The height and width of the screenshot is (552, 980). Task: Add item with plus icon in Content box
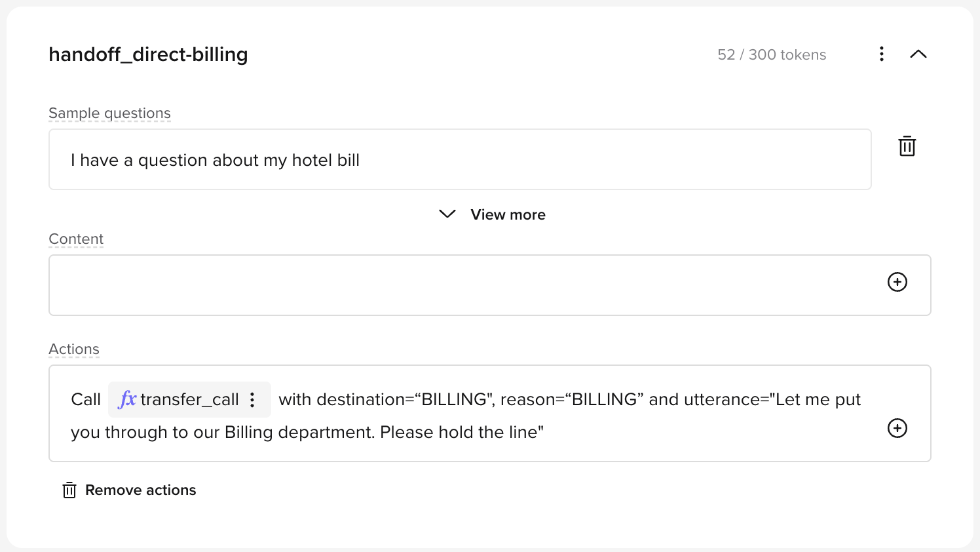897,282
